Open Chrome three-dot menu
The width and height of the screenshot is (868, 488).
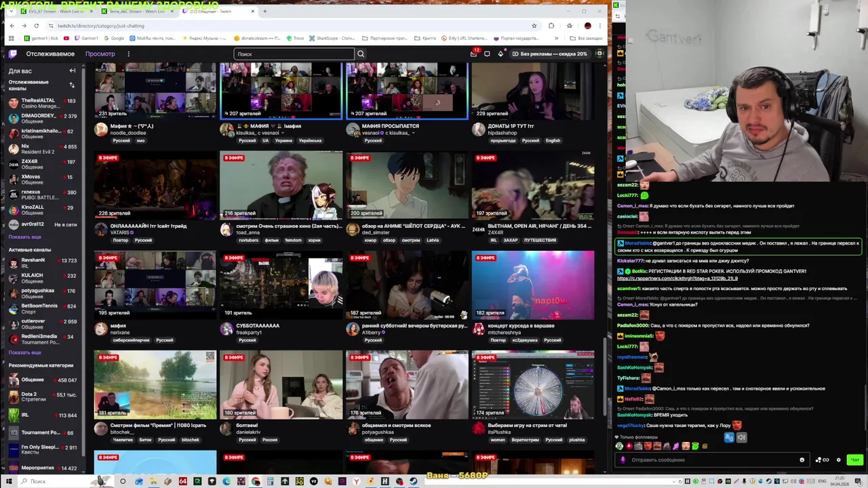point(599,26)
